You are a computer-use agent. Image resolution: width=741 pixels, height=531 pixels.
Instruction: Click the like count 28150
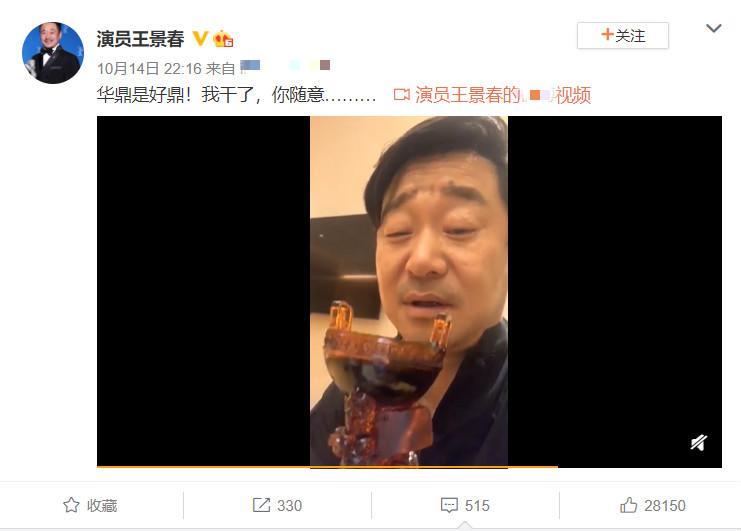coord(664,505)
